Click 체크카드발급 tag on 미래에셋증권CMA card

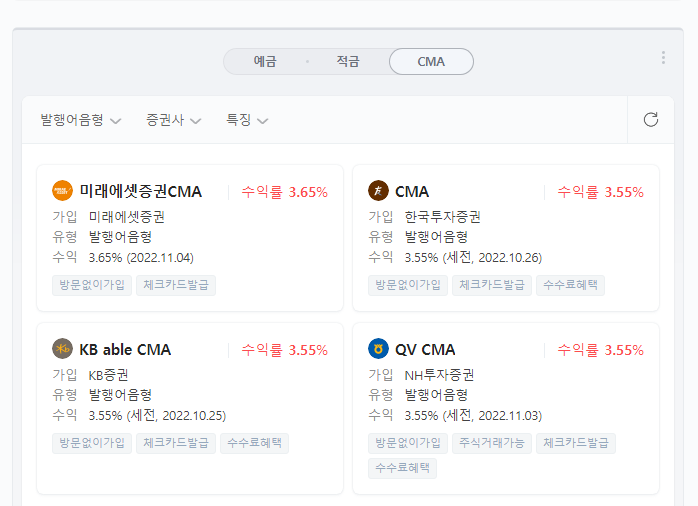click(176, 285)
